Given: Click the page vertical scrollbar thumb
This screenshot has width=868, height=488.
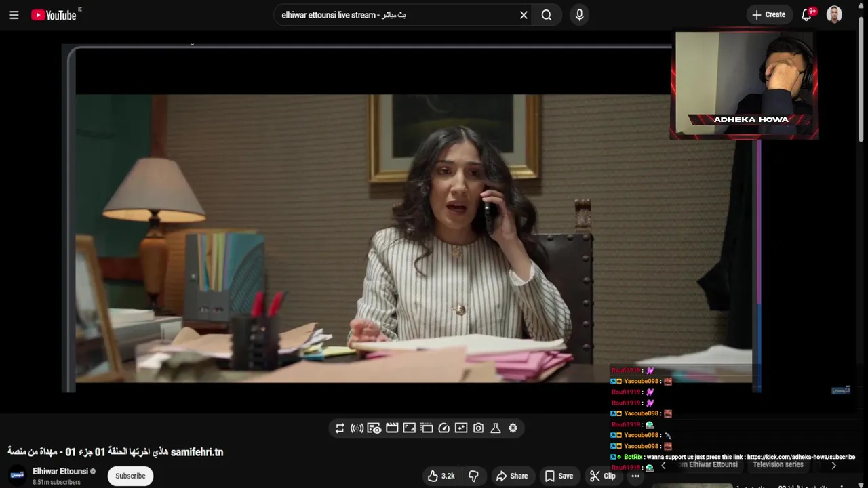Looking at the screenshot, I should (862, 78).
